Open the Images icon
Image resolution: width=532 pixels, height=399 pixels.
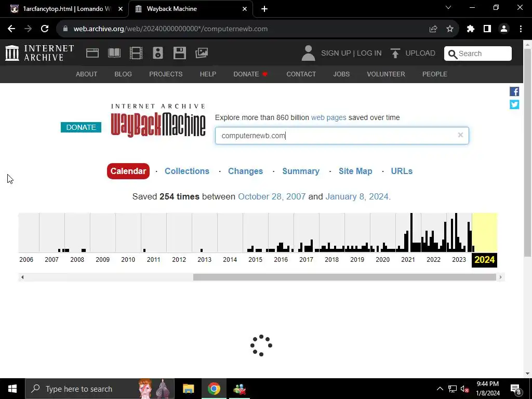(202, 53)
